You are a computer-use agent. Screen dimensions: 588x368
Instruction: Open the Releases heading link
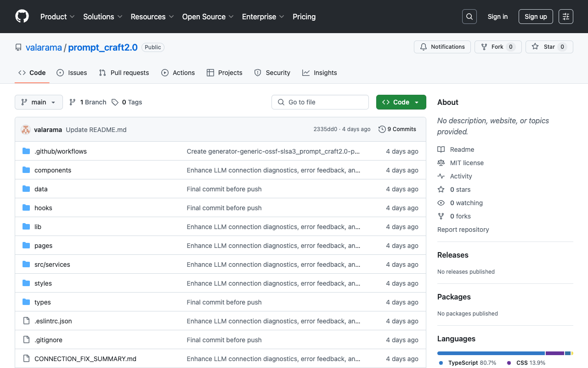coord(453,255)
